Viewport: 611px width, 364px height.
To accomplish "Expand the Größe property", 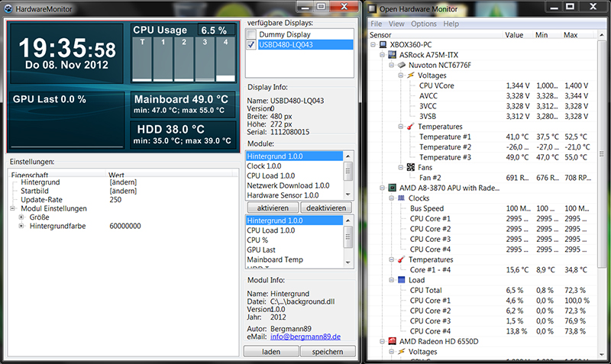I will [x=21, y=217].
